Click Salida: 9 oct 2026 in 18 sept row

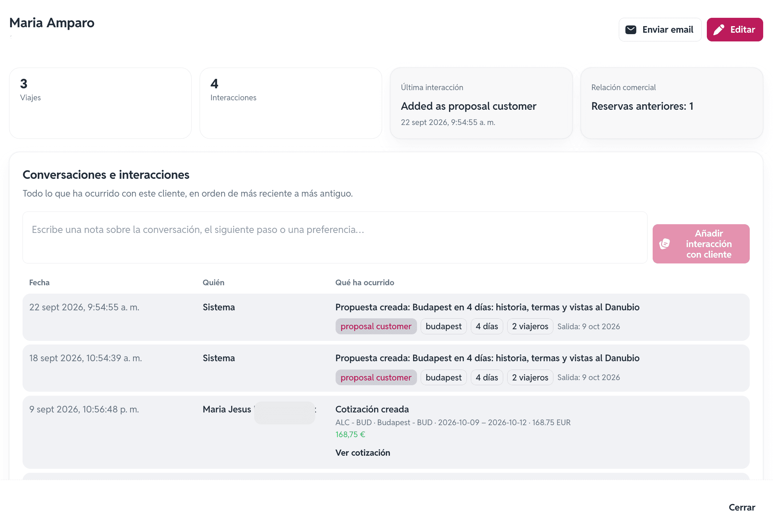[x=589, y=378]
